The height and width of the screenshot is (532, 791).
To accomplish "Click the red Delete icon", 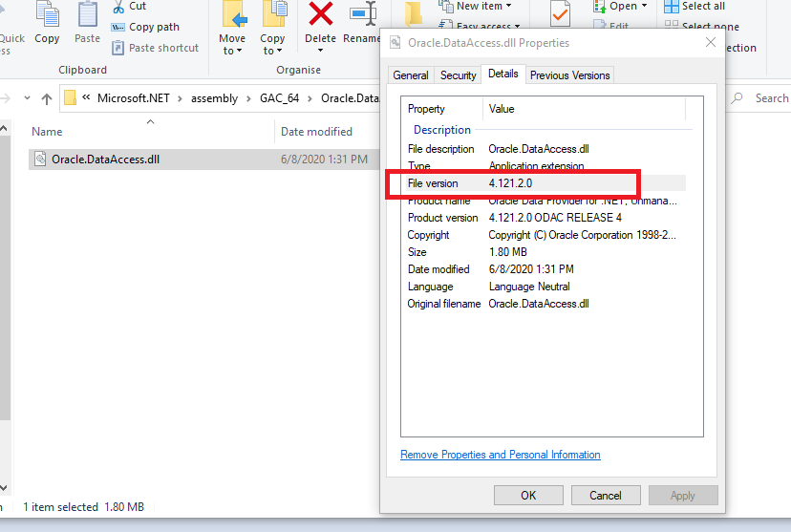I will tap(321, 13).
